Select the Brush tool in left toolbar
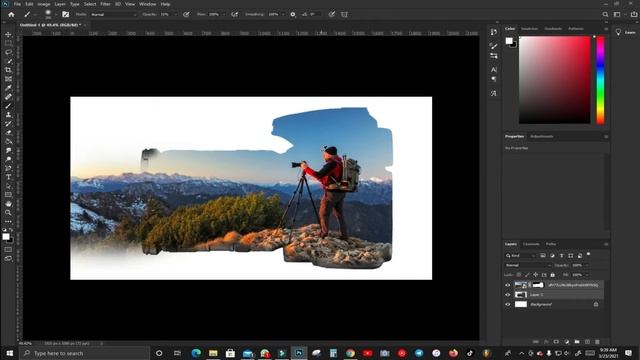640x360 pixels. point(8,106)
